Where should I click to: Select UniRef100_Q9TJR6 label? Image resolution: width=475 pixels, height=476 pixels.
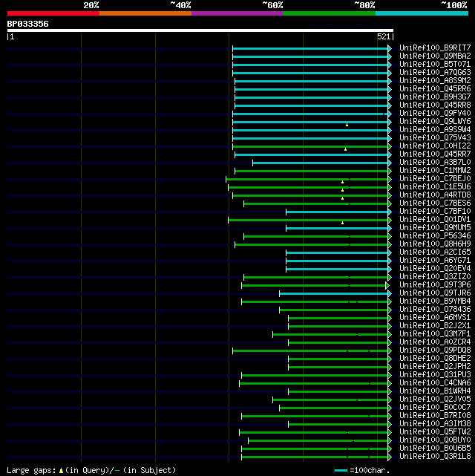click(x=435, y=293)
